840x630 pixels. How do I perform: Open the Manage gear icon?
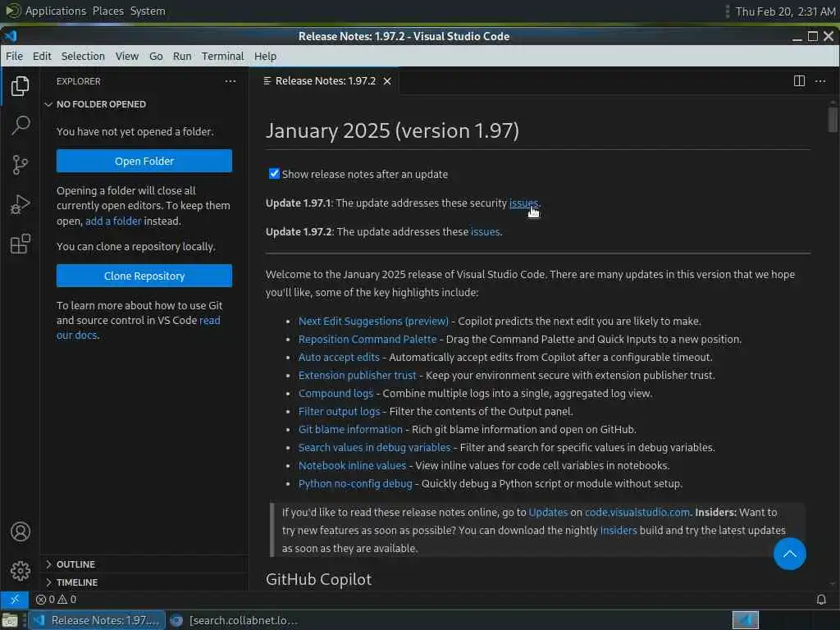21,571
